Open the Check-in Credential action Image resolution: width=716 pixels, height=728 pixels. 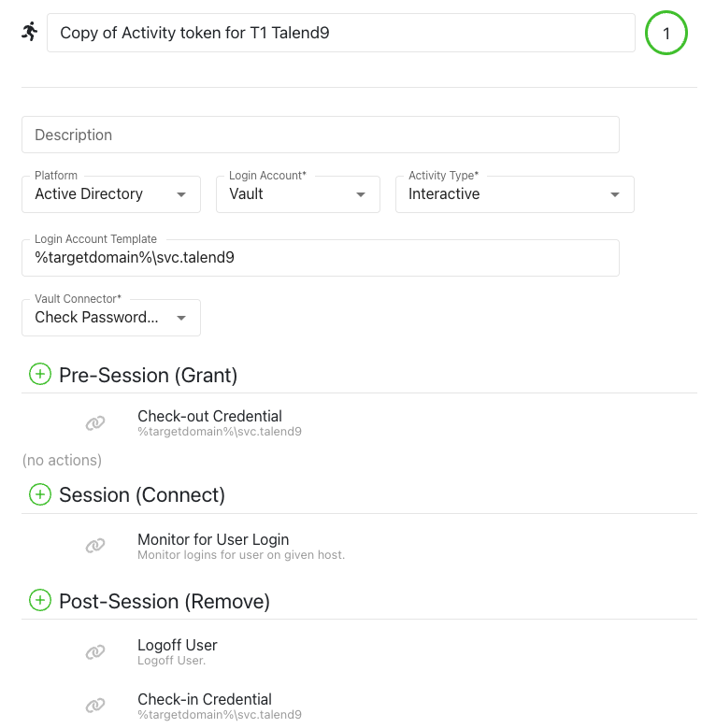(x=205, y=700)
